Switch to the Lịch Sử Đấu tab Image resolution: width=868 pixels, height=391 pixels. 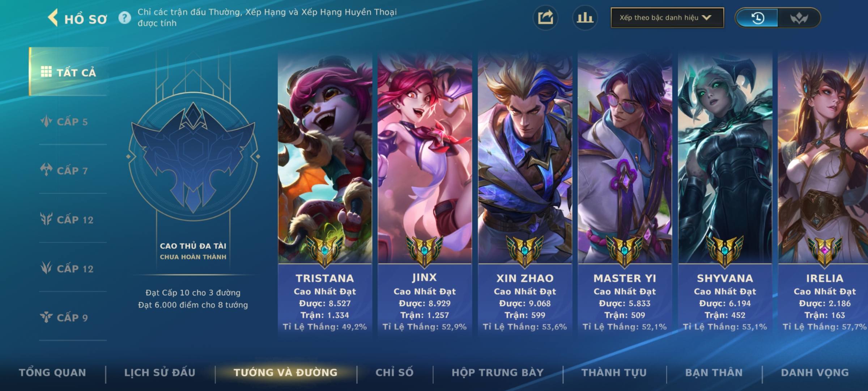pos(160,373)
